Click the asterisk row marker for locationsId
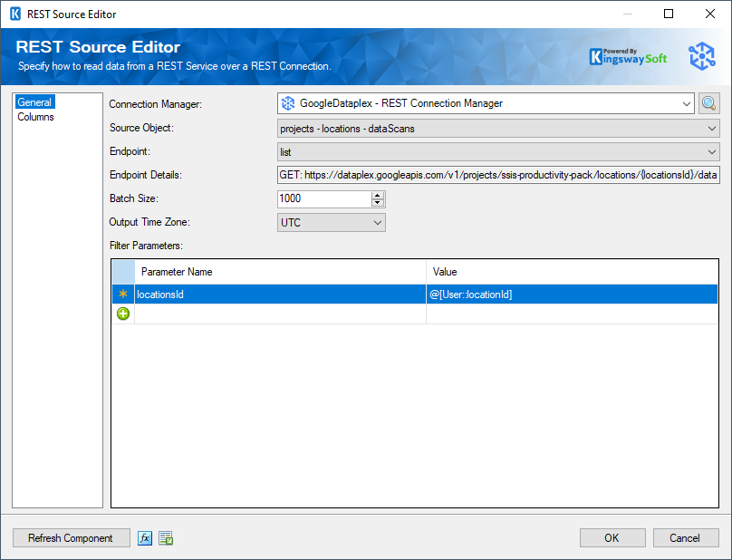The height and width of the screenshot is (560, 732). coord(123,294)
